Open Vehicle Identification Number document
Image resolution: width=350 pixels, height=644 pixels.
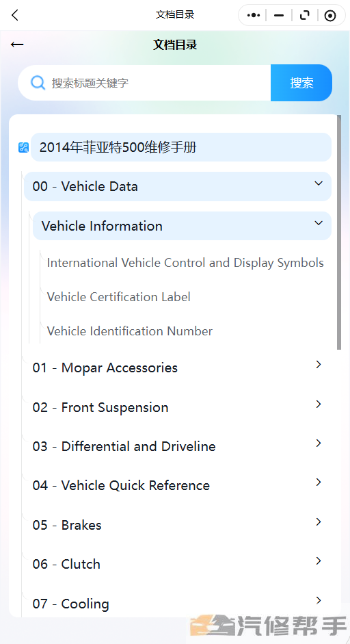[x=130, y=331]
